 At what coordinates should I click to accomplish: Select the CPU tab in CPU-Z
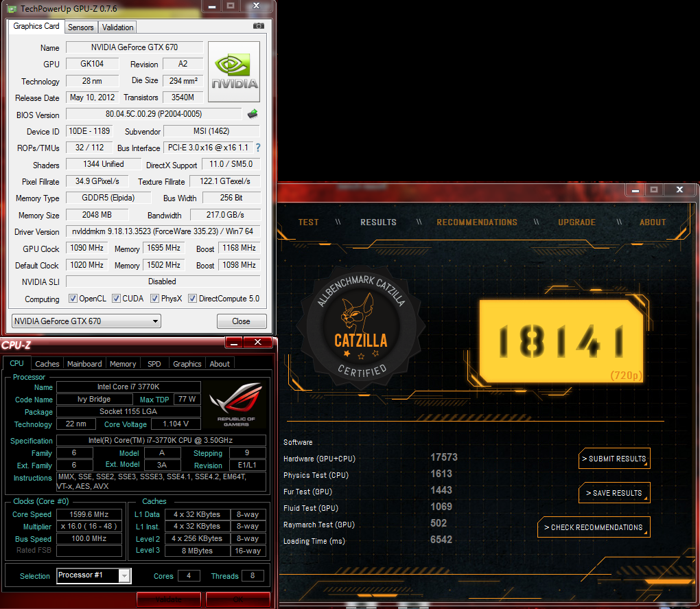click(x=16, y=363)
